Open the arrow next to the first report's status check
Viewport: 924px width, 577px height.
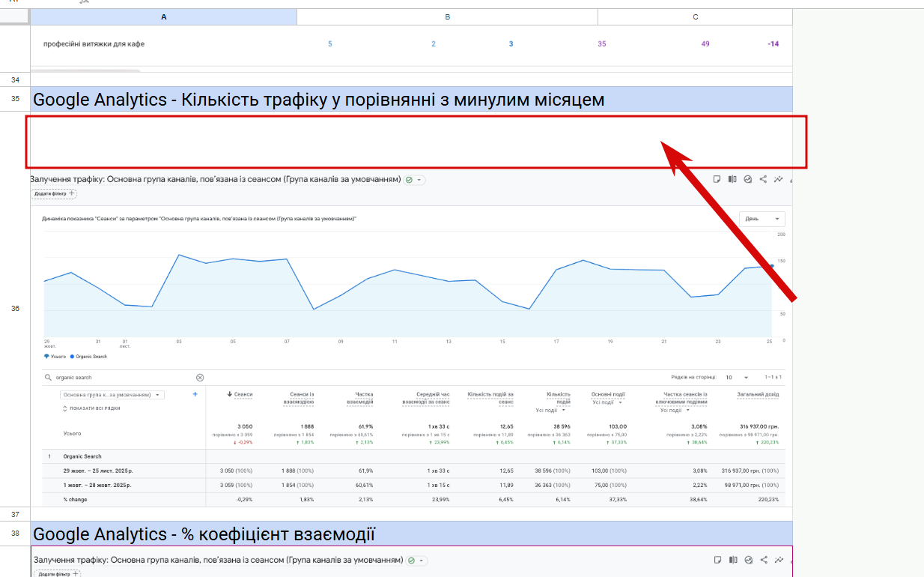pyautogui.click(x=420, y=180)
